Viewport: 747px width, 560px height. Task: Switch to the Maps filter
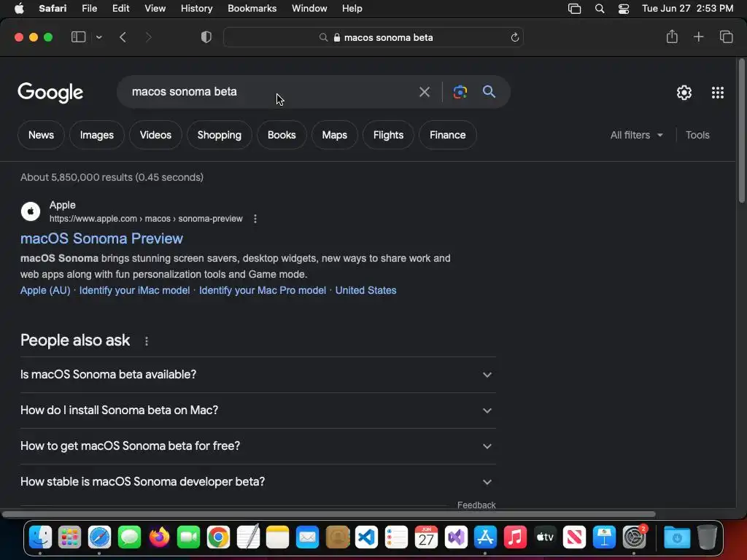334,135
